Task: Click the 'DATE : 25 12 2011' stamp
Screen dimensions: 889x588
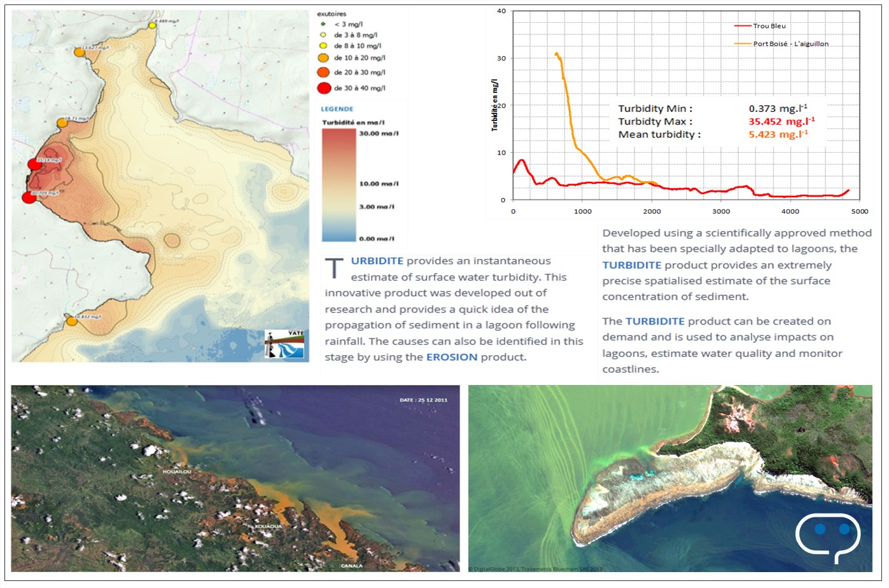Action: 423,400
